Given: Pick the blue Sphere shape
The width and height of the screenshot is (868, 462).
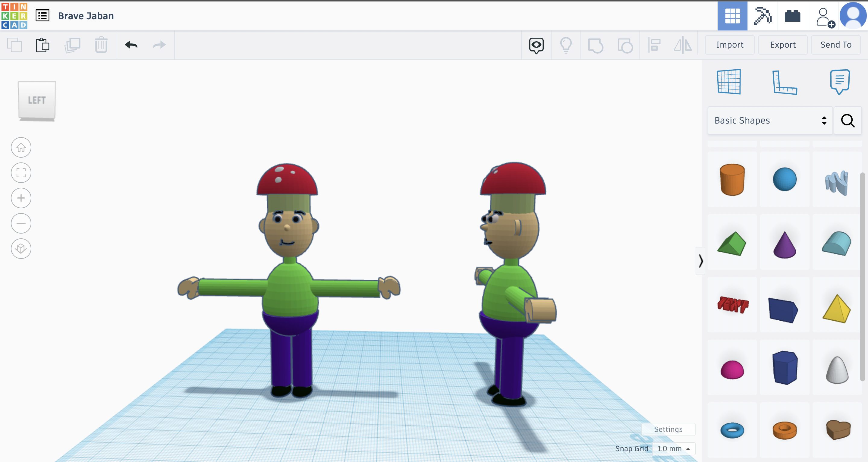Looking at the screenshot, I should [785, 179].
